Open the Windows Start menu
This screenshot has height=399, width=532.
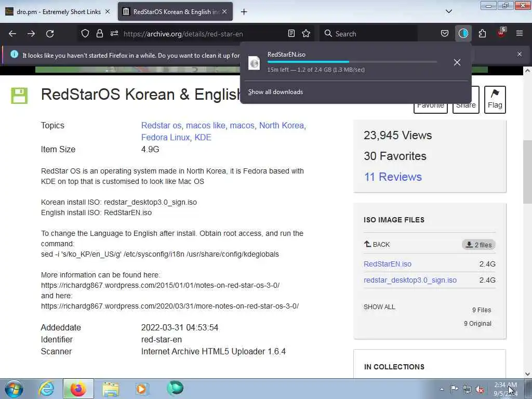[x=14, y=389]
